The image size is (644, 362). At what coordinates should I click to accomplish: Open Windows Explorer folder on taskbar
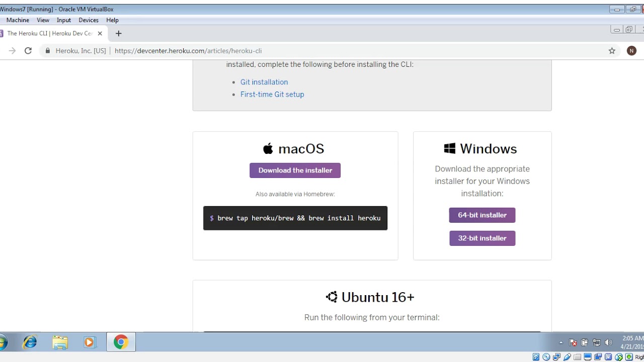pos(60,342)
